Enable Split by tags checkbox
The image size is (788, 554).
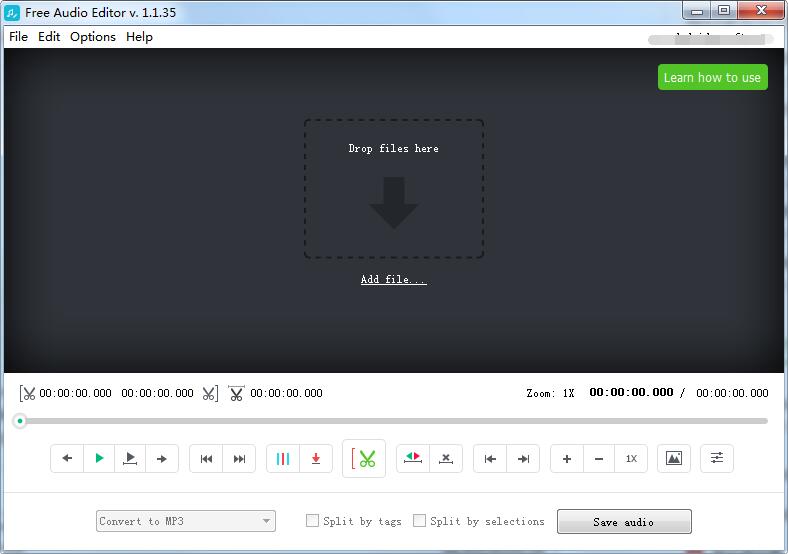click(x=312, y=520)
